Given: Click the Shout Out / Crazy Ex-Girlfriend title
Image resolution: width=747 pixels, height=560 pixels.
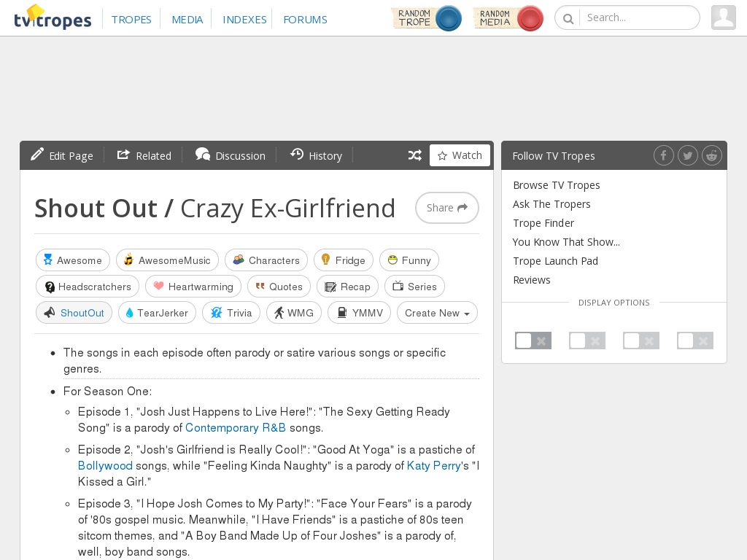Looking at the screenshot, I should pos(215,208).
